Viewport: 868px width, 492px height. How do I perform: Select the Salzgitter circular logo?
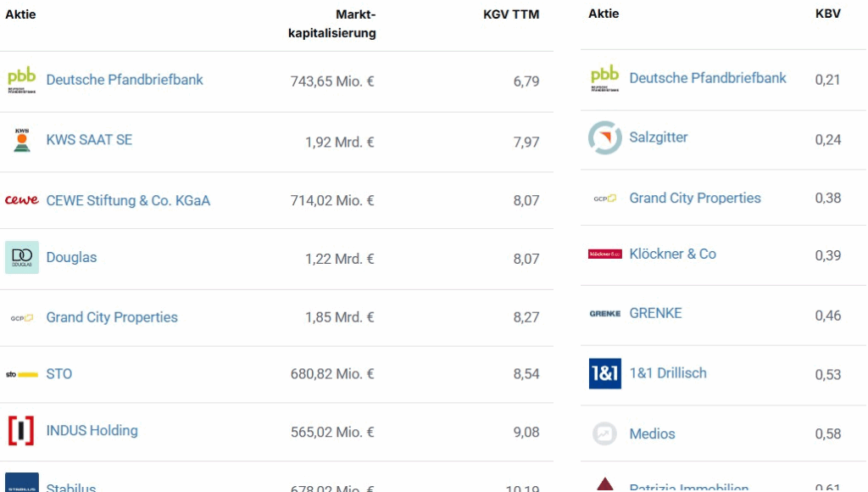point(604,137)
